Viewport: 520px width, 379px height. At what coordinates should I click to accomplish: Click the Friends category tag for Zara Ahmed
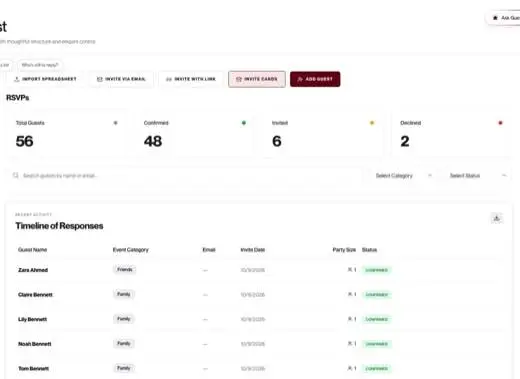(125, 269)
